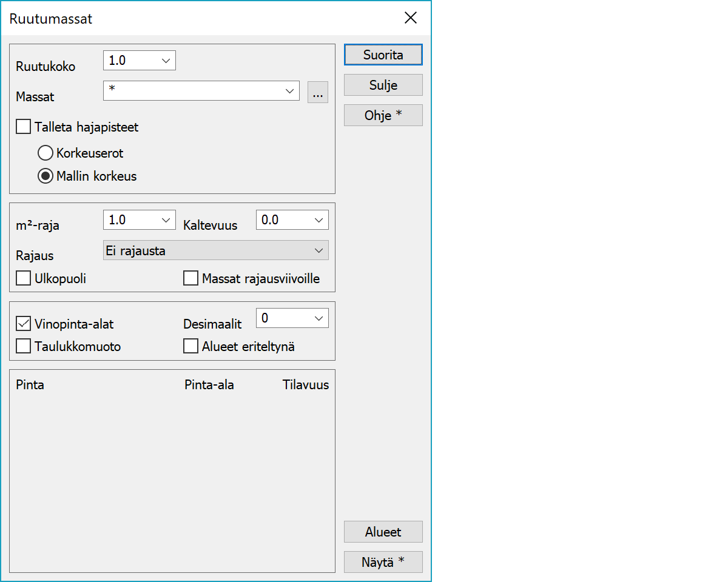The height and width of the screenshot is (582, 728).
Task: Uncheck the Vinopinta-alat checkbox
Action: 24,323
